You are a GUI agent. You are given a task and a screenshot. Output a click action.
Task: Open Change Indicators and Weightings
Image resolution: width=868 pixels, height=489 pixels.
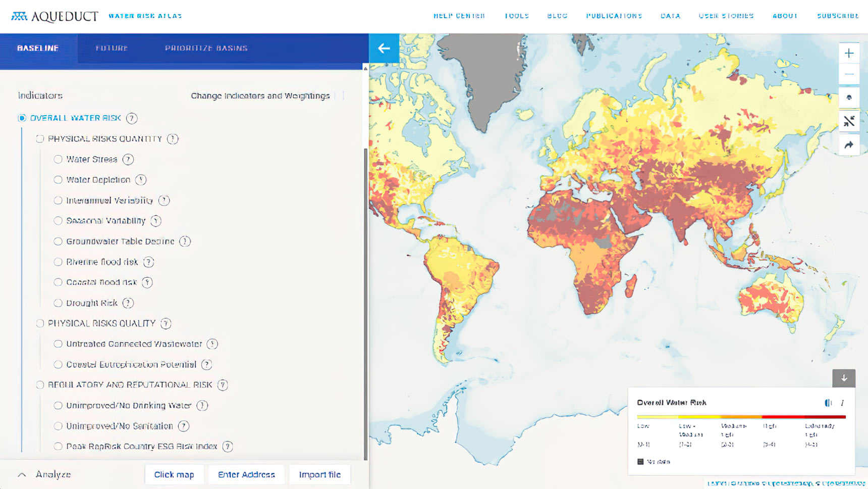[260, 96]
